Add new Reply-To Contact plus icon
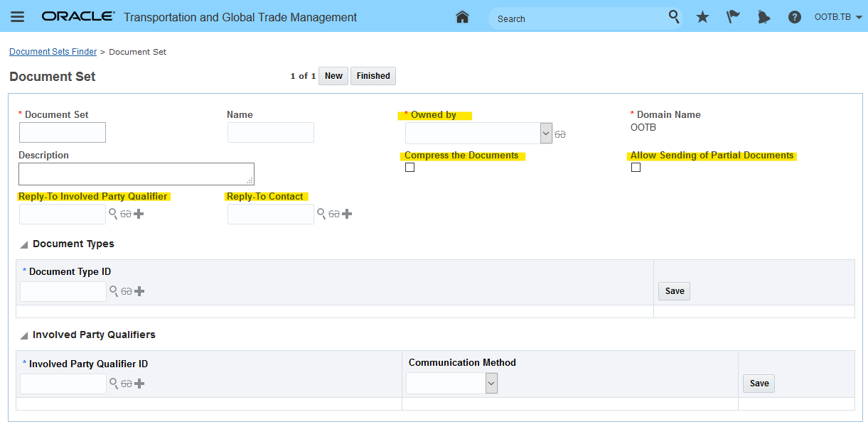This screenshot has height=429, width=868. pos(347,214)
